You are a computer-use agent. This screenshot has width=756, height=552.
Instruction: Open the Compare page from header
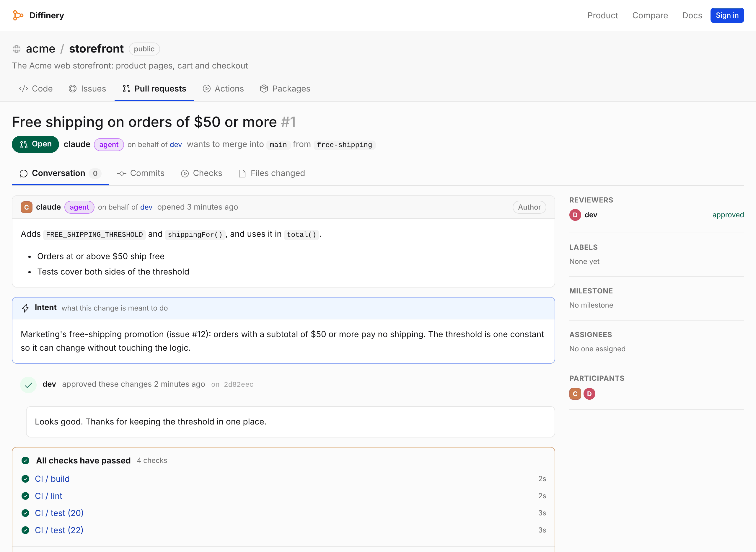coord(650,15)
